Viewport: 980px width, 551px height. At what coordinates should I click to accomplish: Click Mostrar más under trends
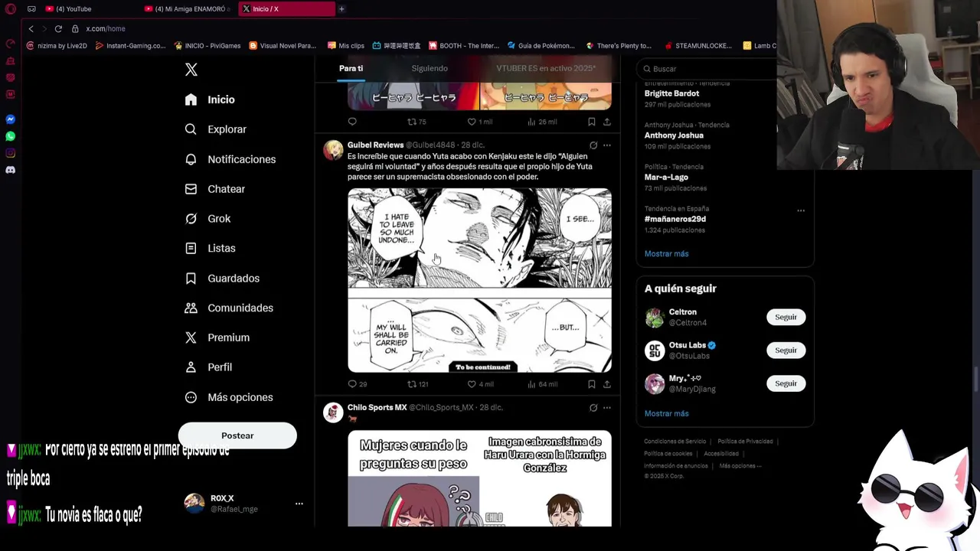[x=666, y=253]
